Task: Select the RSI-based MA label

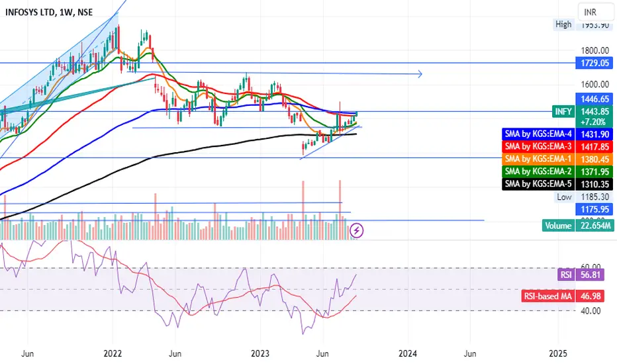Action: tap(547, 296)
